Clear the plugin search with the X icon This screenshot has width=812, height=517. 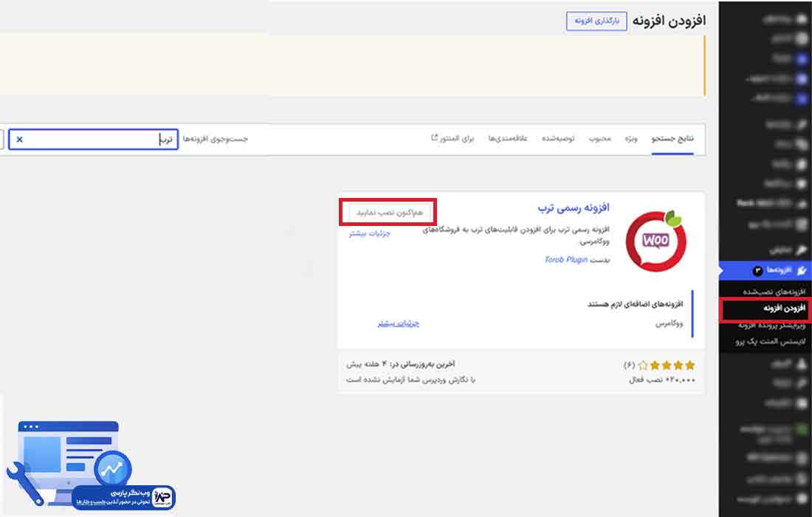click(x=20, y=140)
